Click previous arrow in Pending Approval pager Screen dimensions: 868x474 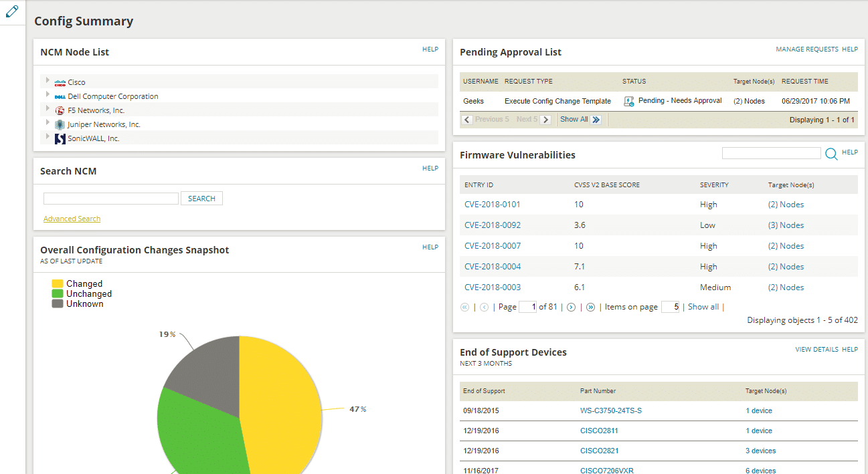point(467,120)
